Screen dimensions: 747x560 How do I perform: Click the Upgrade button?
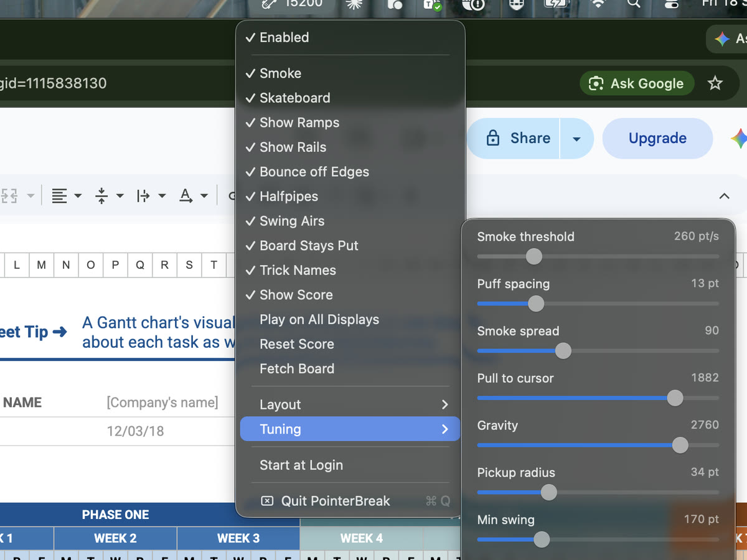657,138
